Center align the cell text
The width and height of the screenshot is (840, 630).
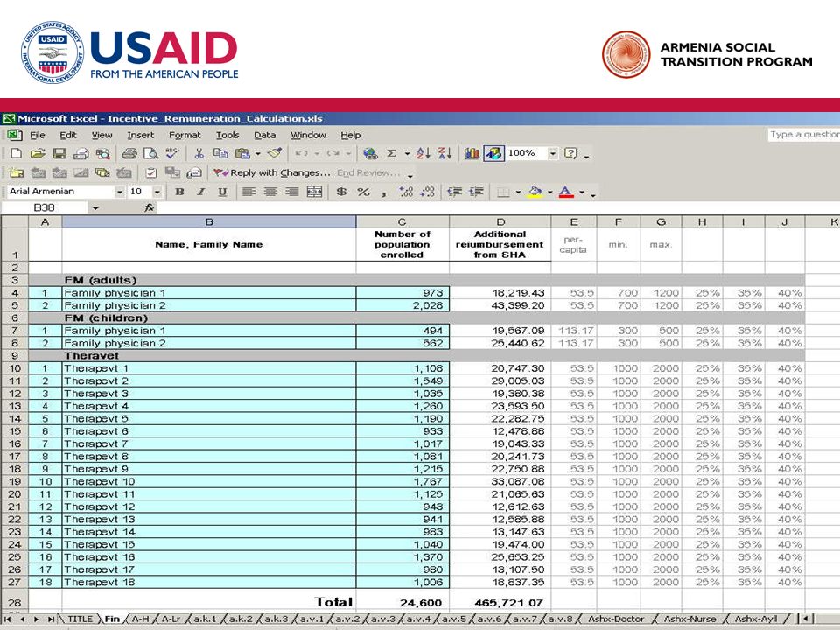(270, 192)
